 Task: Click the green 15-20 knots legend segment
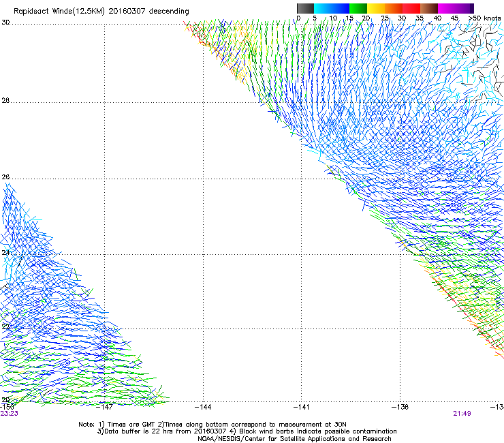[x=358, y=8]
